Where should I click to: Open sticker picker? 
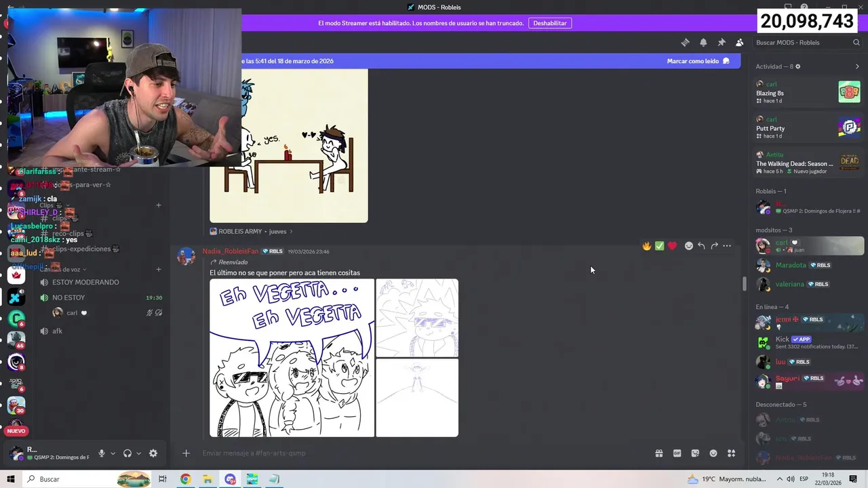[695, 453]
